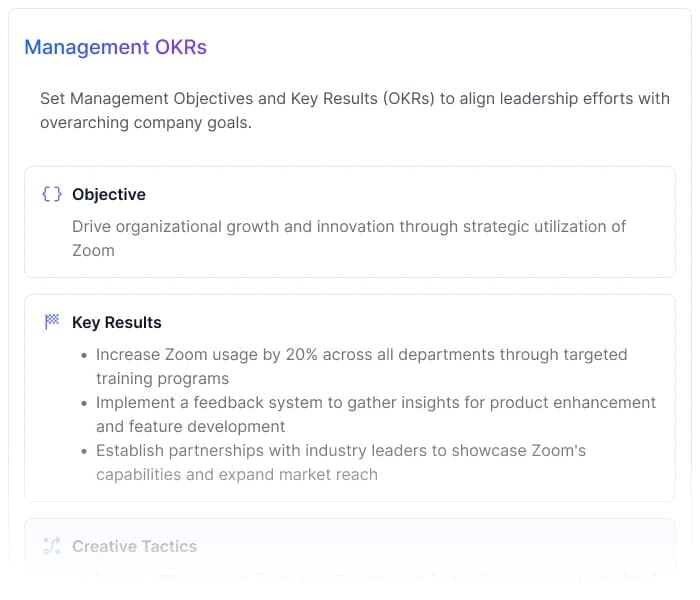Select the Management OKRs heading
The image size is (700, 600).
pos(115,47)
